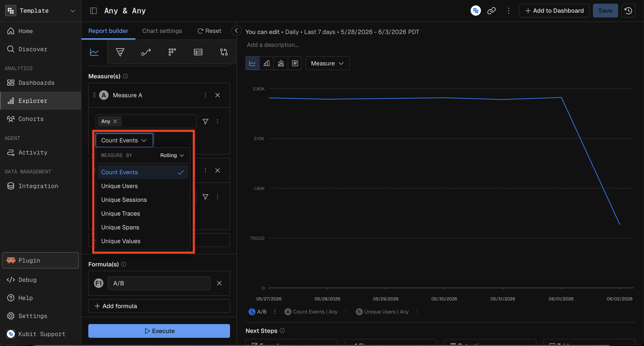Open the Plugin item in sidebar
The width and height of the screenshot is (644, 346).
(40, 260)
